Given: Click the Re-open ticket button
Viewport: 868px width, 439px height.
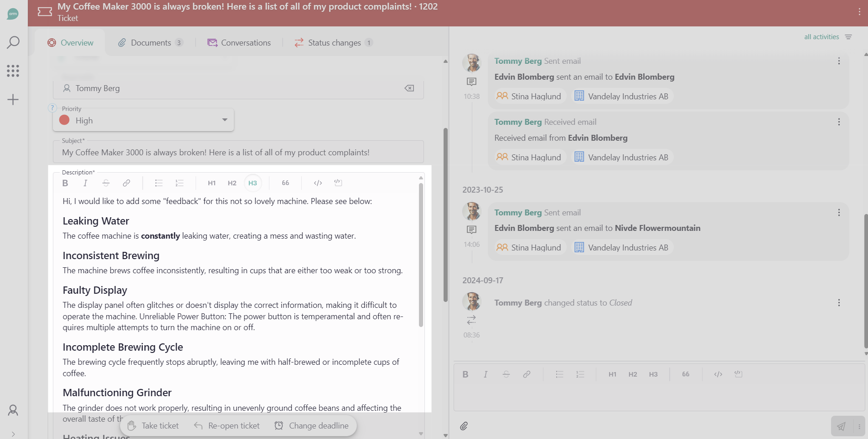Looking at the screenshot, I should (227, 426).
